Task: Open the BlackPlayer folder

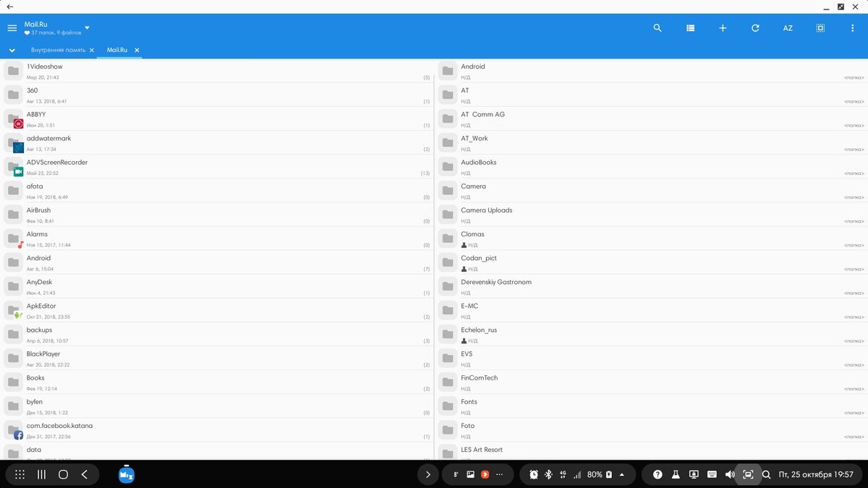Action: (217, 358)
